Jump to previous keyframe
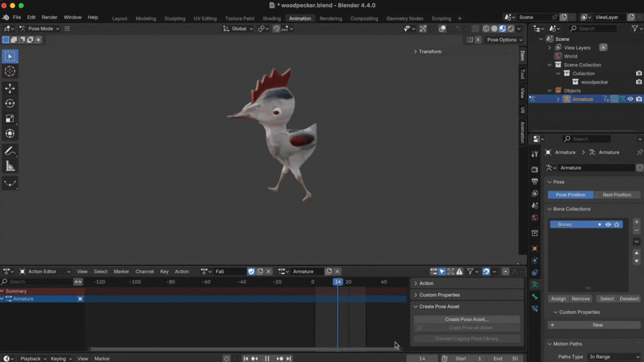The height and width of the screenshot is (362, 644). 255,358
